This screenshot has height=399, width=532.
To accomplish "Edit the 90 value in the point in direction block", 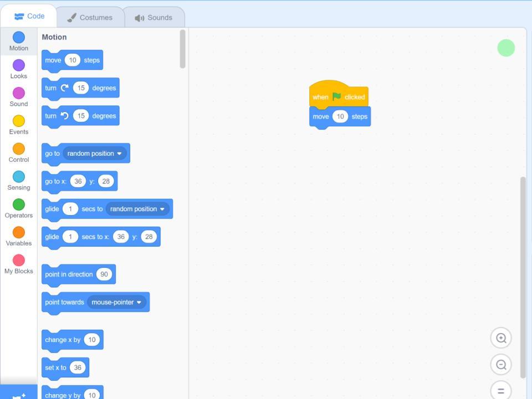I will click(x=104, y=274).
